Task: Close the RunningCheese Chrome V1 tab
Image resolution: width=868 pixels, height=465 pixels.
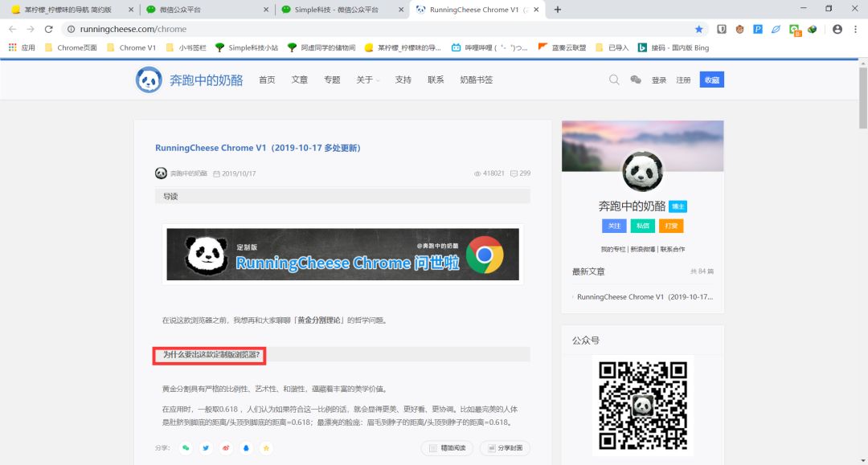Action: [536, 10]
